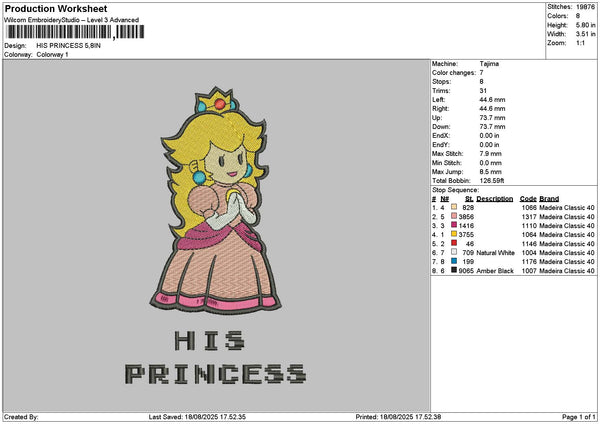The image size is (600, 424).
Task: Select the Zoom value 1:1
Action: pyautogui.click(x=580, y=43)
